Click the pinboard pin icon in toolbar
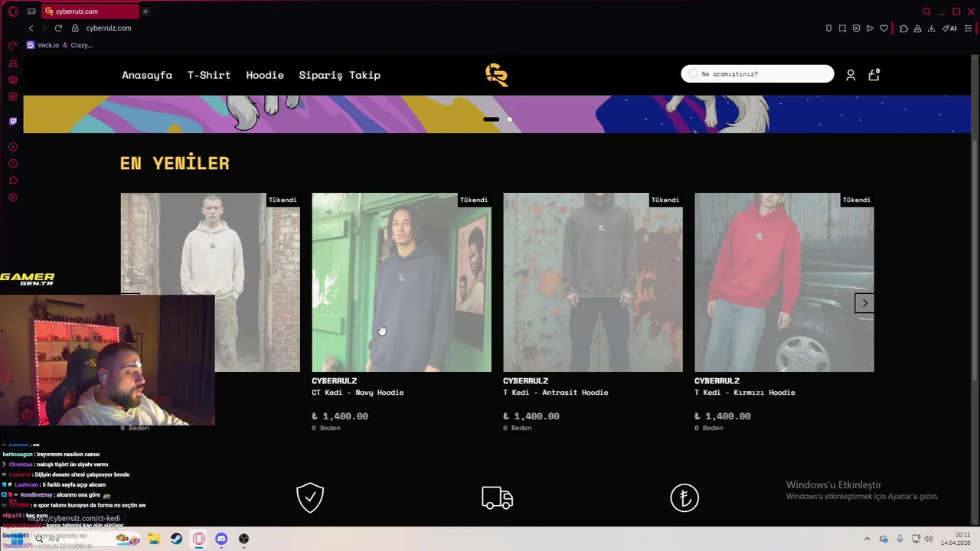 pos(828,28)
